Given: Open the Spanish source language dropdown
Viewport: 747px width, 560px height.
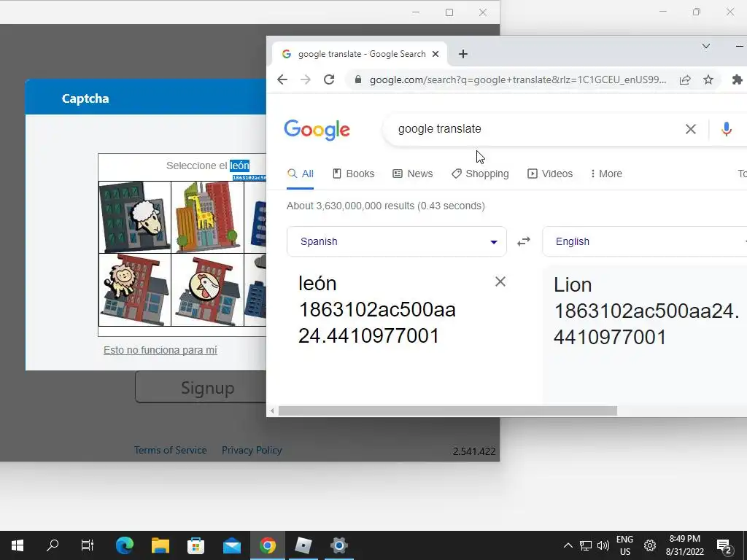Looking at the screenshot, I should (396, 241).
